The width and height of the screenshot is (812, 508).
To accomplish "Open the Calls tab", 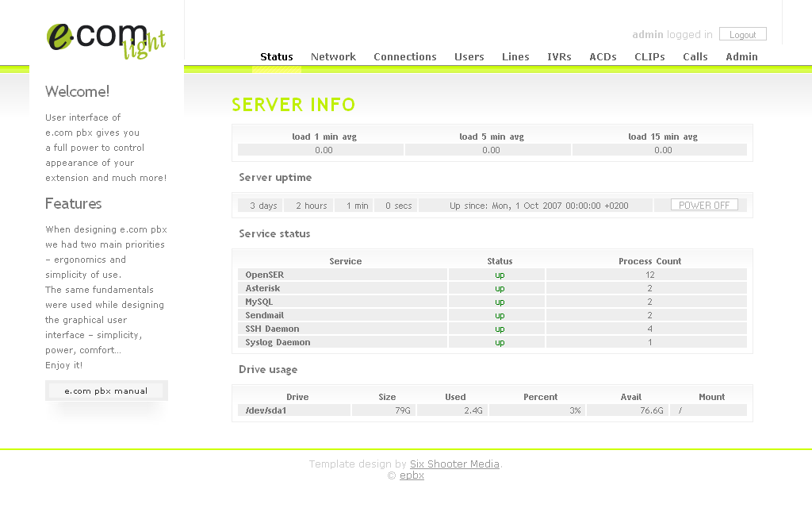I will pyautogui.click(x=695, y=57).
